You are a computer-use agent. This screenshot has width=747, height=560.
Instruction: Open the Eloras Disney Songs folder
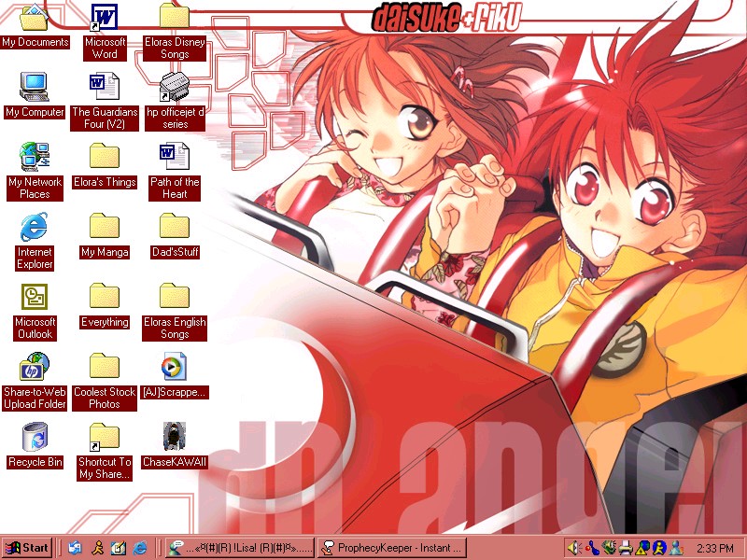[175, 16]
